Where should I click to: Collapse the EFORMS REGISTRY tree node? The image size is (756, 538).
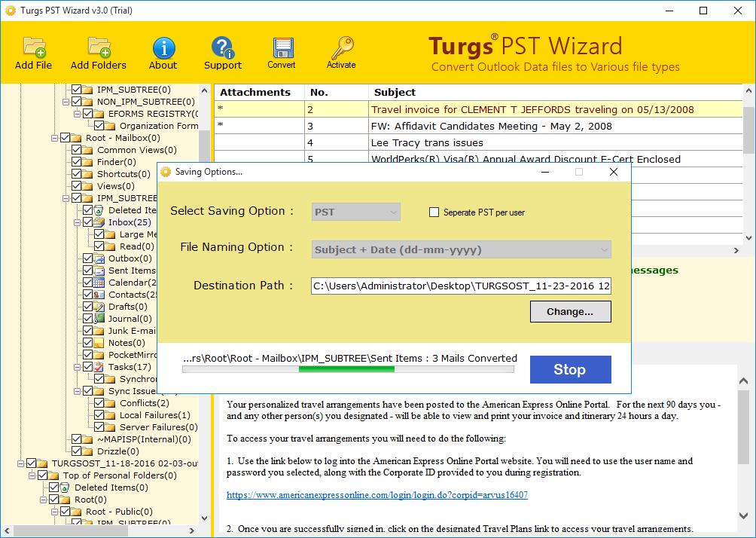coord(77,115)
